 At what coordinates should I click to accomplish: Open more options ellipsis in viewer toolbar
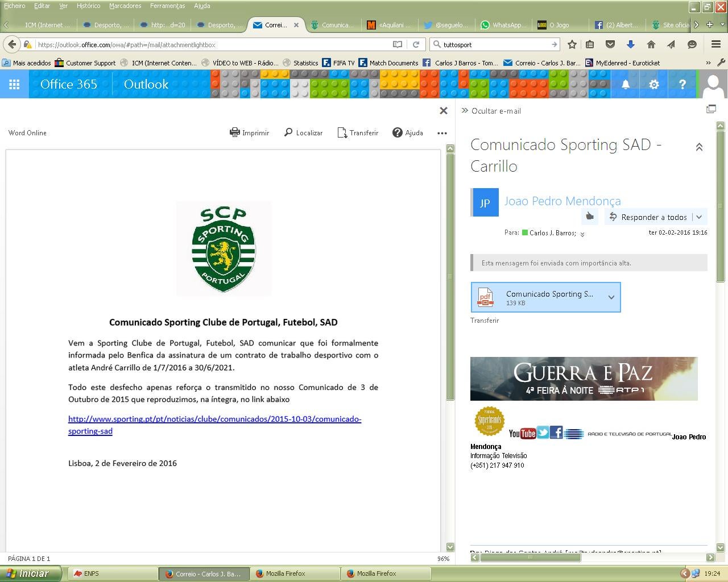click(442, 133)
